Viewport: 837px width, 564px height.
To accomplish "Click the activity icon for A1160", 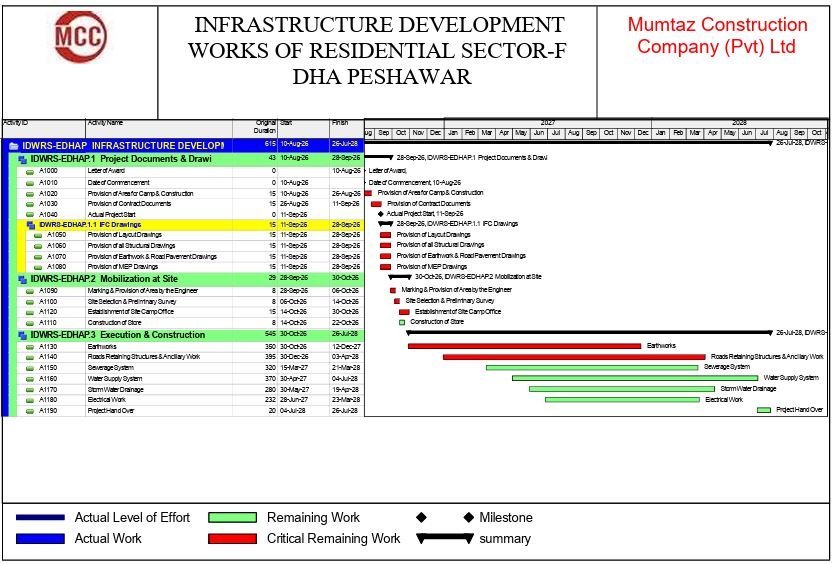I will tap(30, 379).
